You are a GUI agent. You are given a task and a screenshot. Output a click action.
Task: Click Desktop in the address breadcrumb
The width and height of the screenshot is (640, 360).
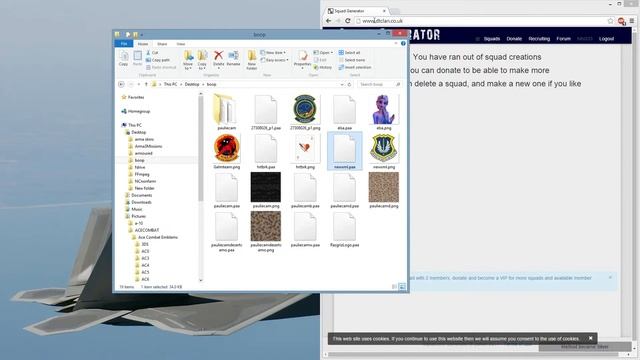[192, 84]
